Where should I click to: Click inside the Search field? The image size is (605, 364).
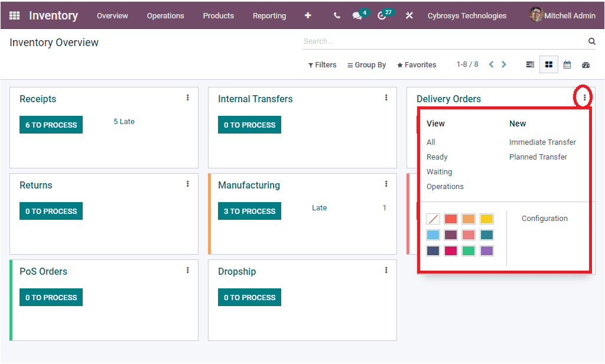(414, 41)
